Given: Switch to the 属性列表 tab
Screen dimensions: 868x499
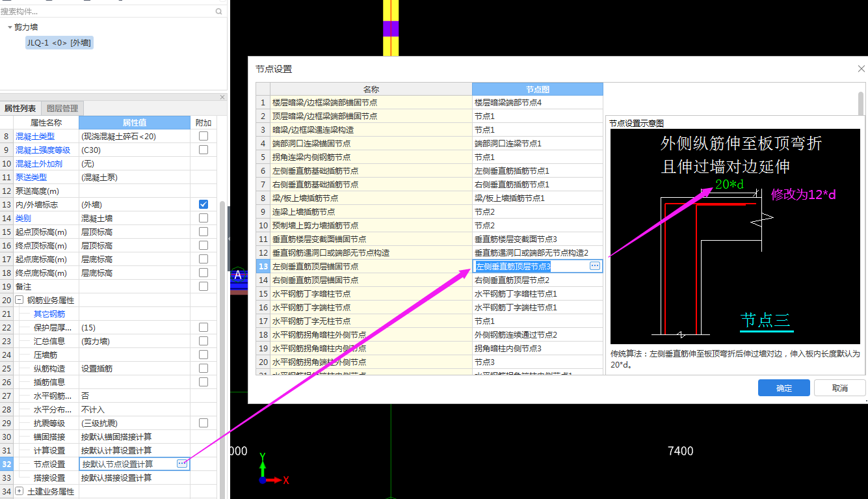Looking at the screenshot, I should point(20,109).
